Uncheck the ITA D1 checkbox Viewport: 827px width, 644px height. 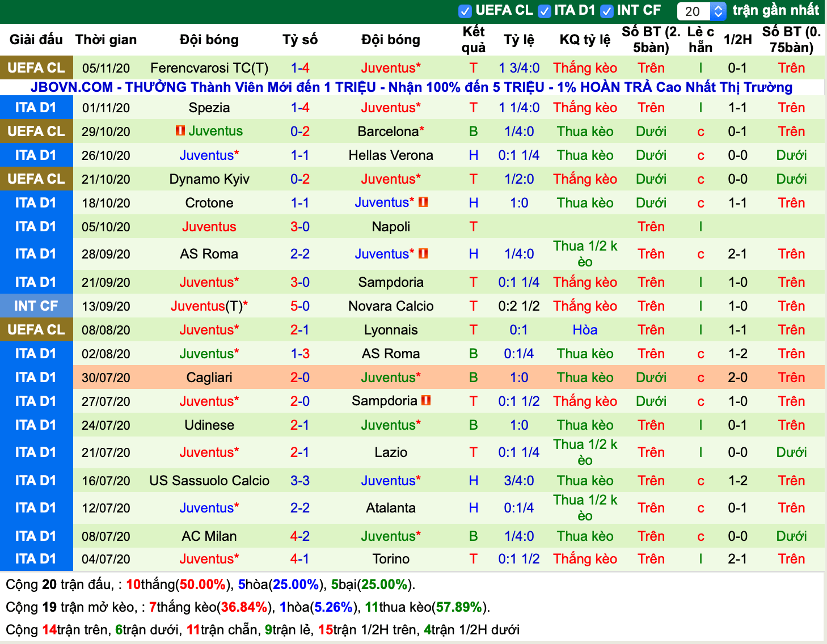(545, 11)
